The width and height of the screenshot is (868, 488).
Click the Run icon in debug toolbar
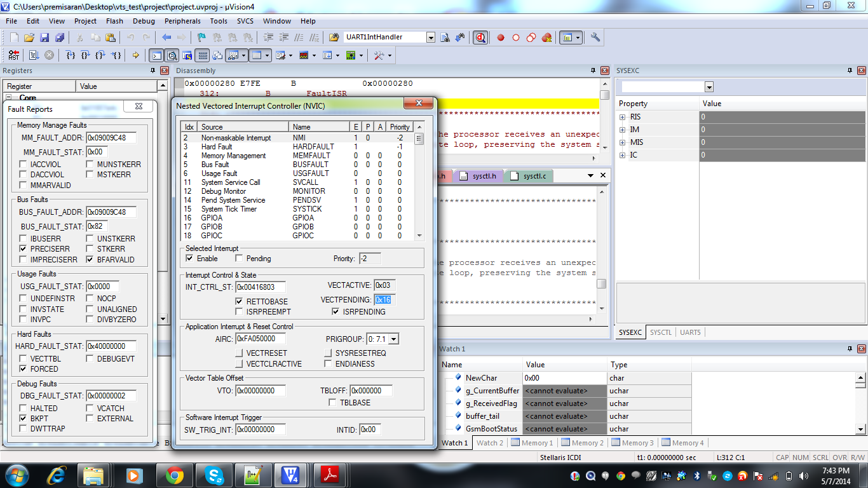point(34,55)
